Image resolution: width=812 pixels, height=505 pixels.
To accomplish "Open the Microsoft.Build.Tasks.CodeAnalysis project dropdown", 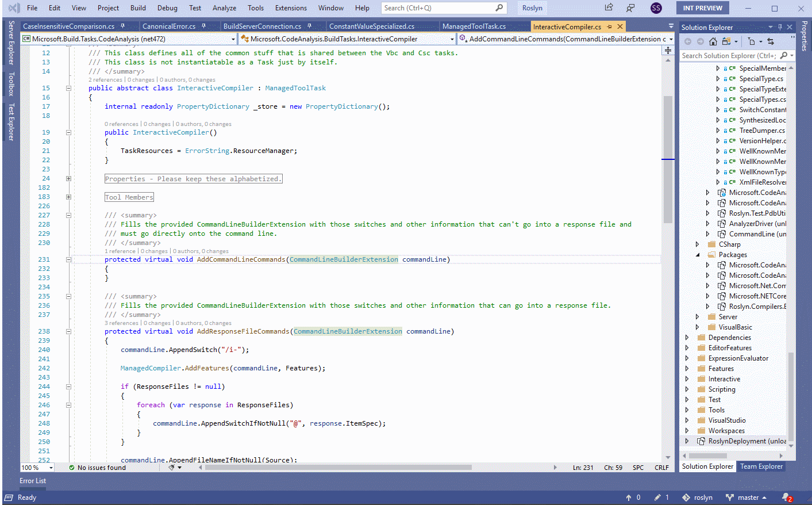I will [x=233, y=38].
